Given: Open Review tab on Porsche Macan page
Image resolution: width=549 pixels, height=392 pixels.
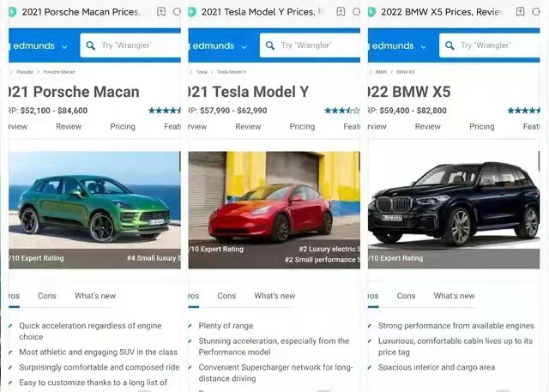Looking at the screenshot, I should (69, 126).
